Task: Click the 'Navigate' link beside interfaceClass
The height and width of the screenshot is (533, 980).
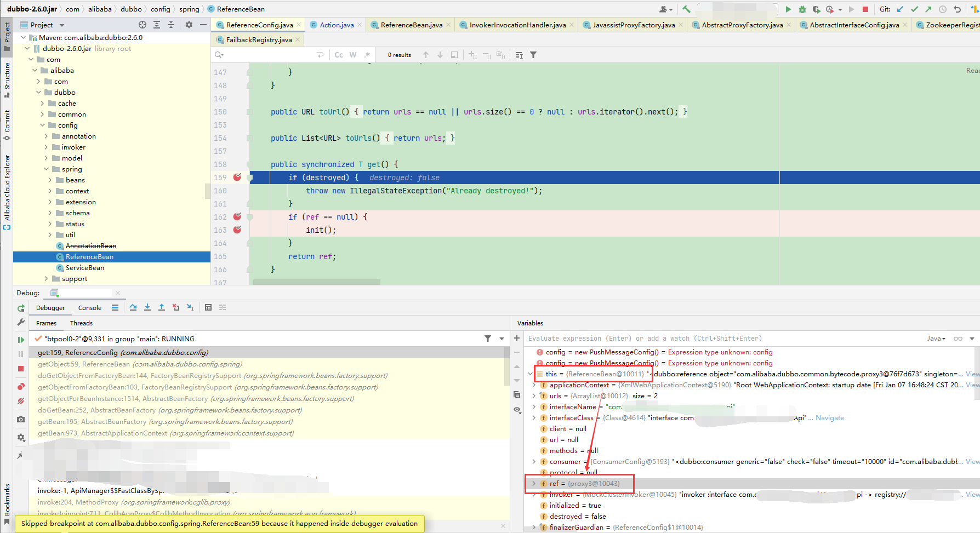Action: [830, 418]
